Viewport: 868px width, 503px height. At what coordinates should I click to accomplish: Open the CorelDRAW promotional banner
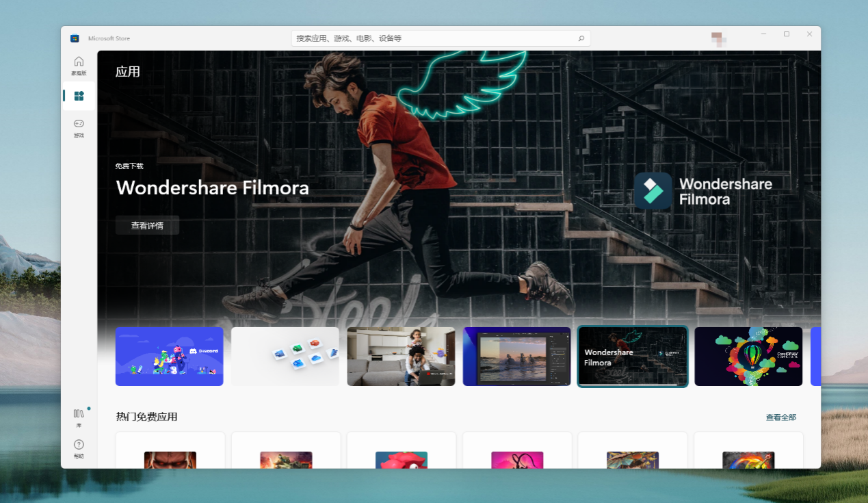[x=748, y=357]
